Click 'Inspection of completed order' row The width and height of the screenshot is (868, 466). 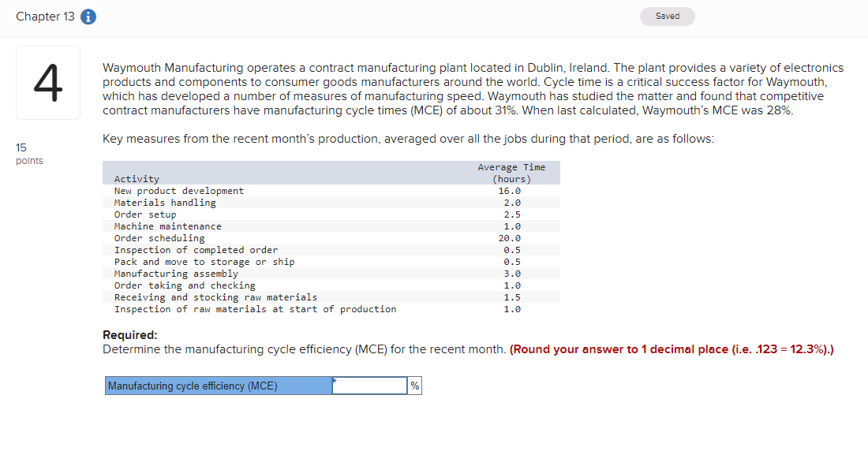331,250
